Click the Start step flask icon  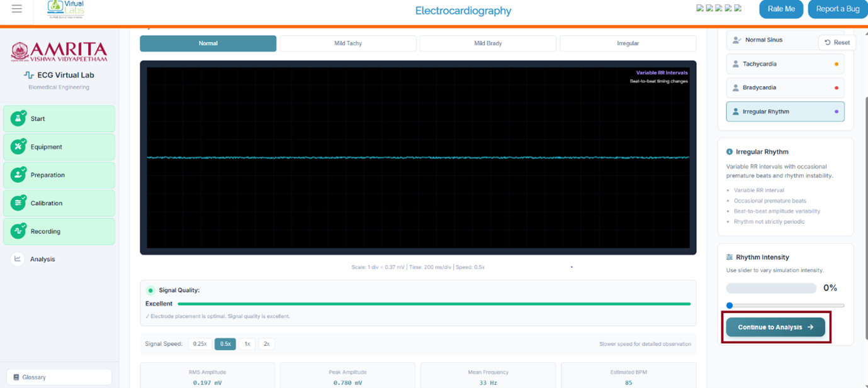[18, 118]
